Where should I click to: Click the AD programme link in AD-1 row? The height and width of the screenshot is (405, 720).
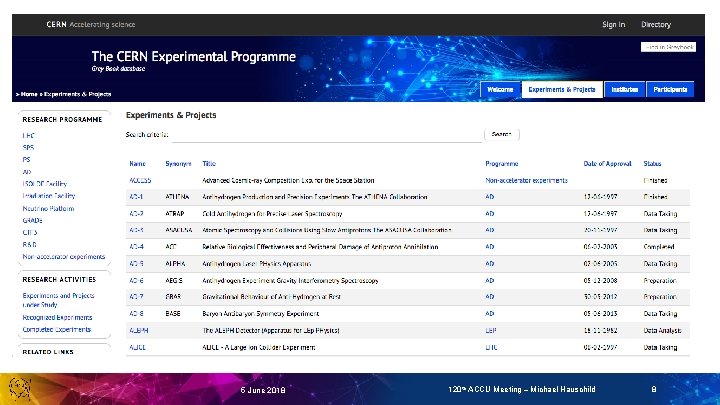(x=489, y=197)
